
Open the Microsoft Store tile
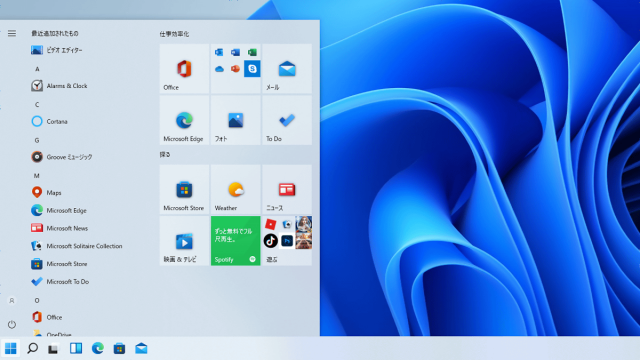pos(184,189)
